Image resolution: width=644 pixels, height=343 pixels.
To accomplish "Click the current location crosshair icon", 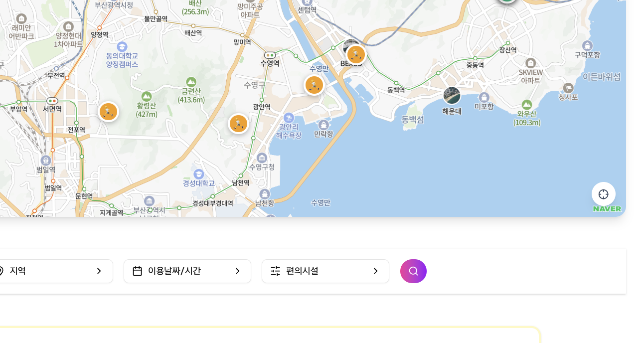I will click(604, 194).
